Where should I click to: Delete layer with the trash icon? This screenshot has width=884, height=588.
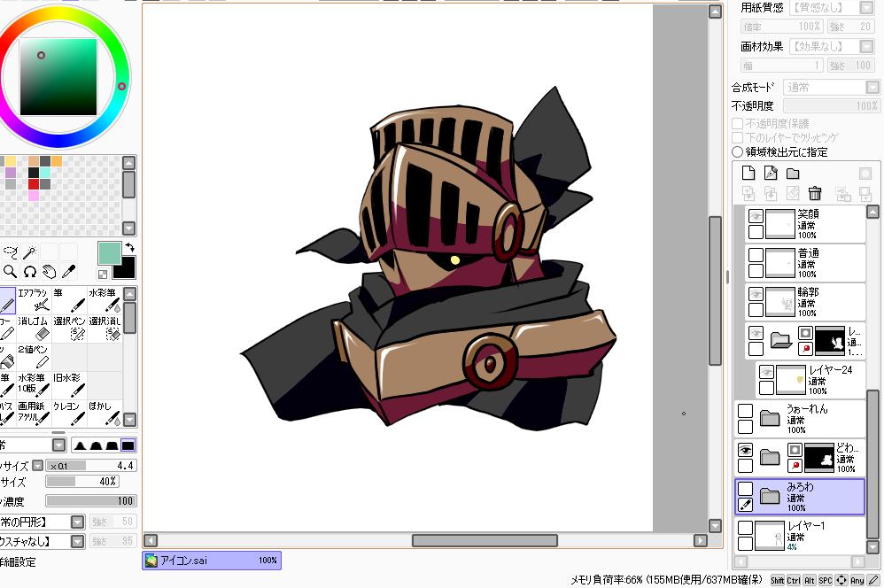point(815,193)
